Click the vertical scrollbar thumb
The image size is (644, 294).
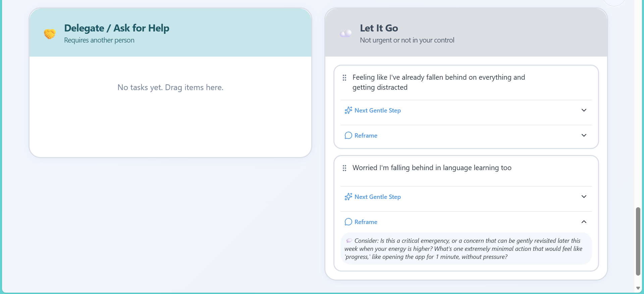pyautogui.click(x=638, y=241)
